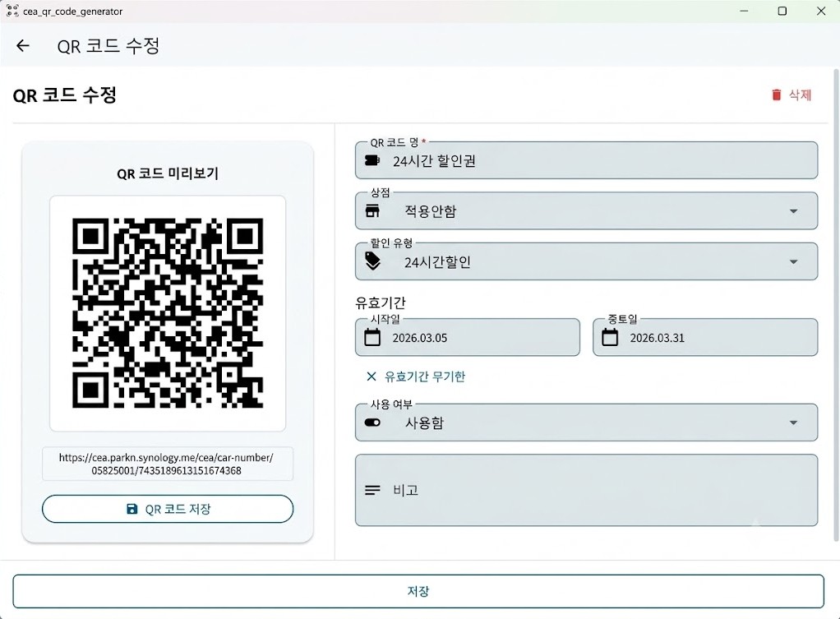Edit the QR 코드 명 text field
Image resolution: width=840 pixels, height=619 pixels.
(587, 160)
